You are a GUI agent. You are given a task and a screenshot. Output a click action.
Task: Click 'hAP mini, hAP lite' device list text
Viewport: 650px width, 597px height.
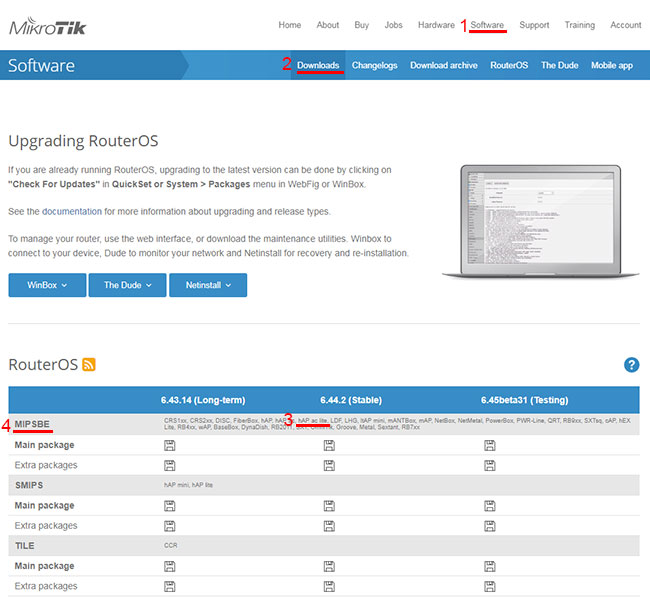pyautogui.click(x=188, y=485)
